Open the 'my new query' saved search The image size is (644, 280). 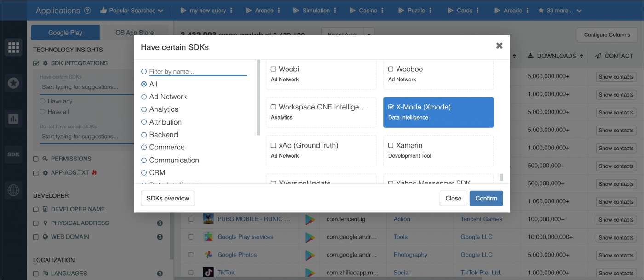coord(203,11)
